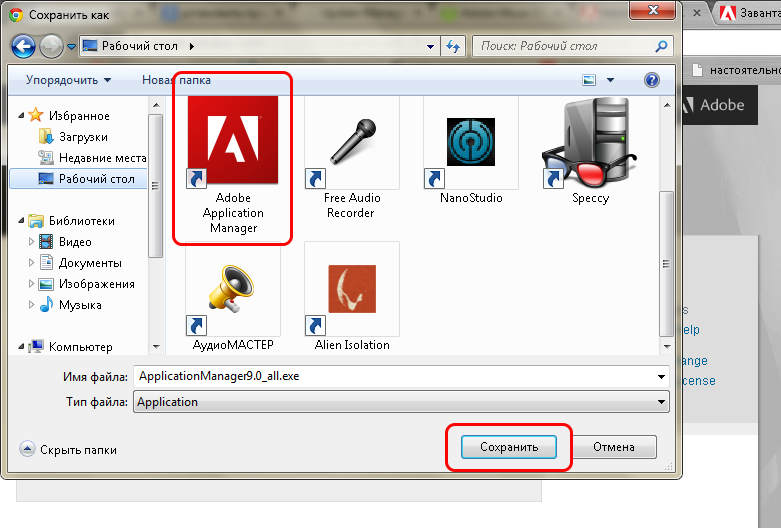Select the NanoStudio shortcut icon
Viewport: 781px width, 528px height.
click(x=471, y=142)
